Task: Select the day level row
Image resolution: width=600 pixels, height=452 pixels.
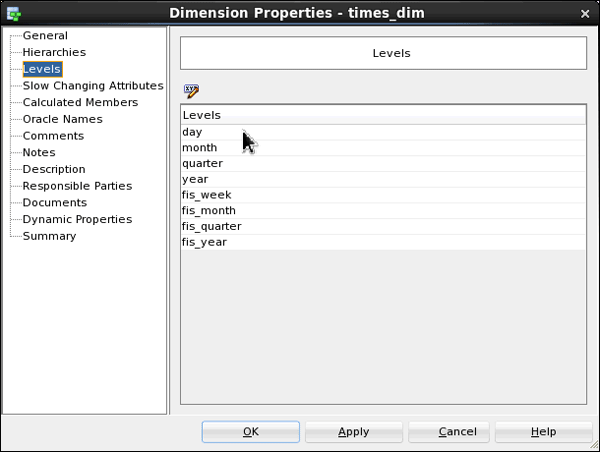Action: [193, 132]
